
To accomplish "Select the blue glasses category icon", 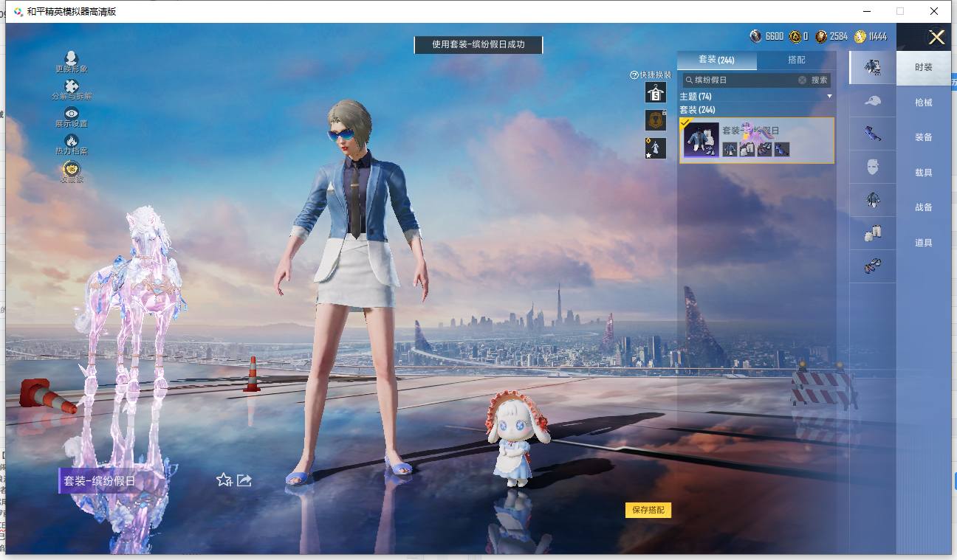I will (872, 134).
